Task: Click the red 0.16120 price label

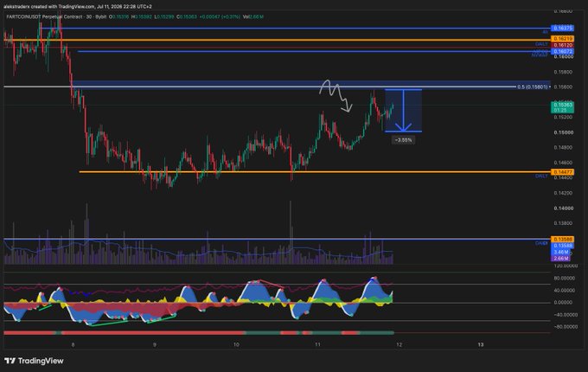Action: (562, 45)
